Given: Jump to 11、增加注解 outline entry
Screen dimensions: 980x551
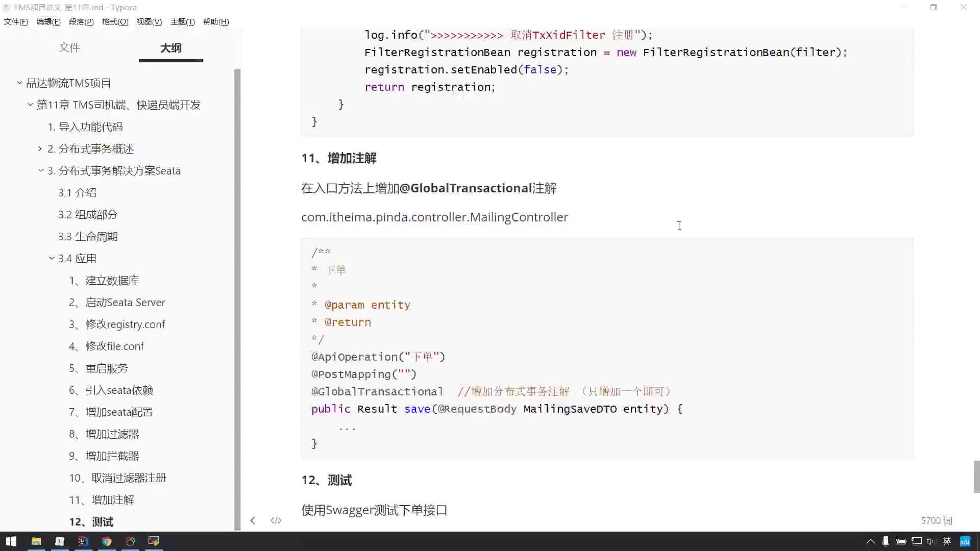Looking at the screenshot, I should pos(102,499).
